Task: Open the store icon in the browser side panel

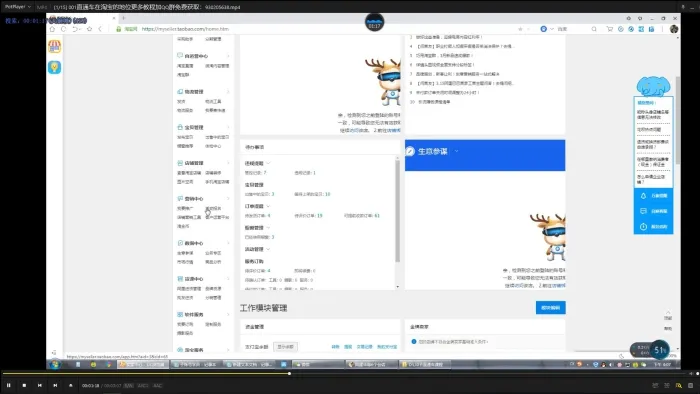Action: tap(54, 46)
